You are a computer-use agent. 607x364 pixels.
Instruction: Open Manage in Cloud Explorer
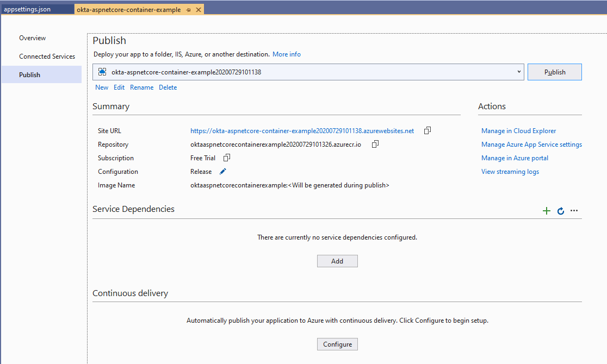coord(518,131)
